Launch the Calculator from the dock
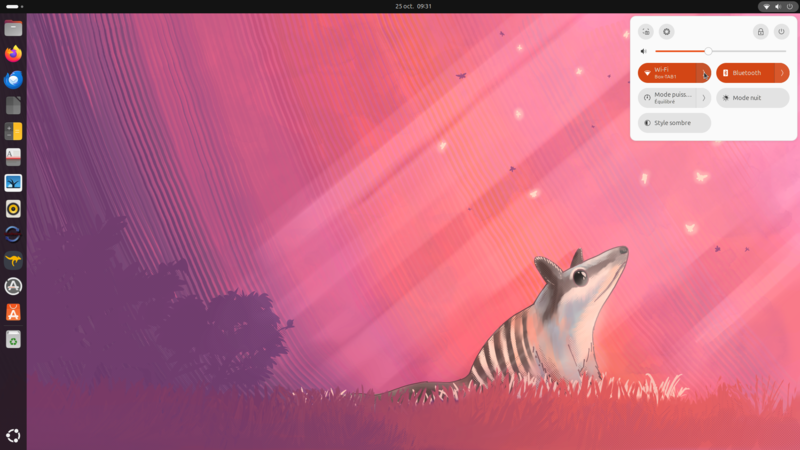 click(13, 131)
